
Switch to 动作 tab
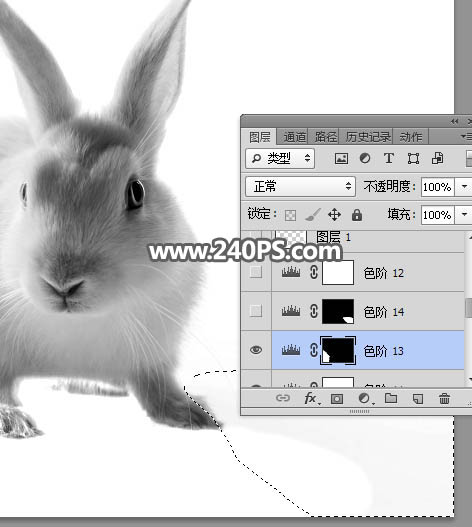(410, 137)
